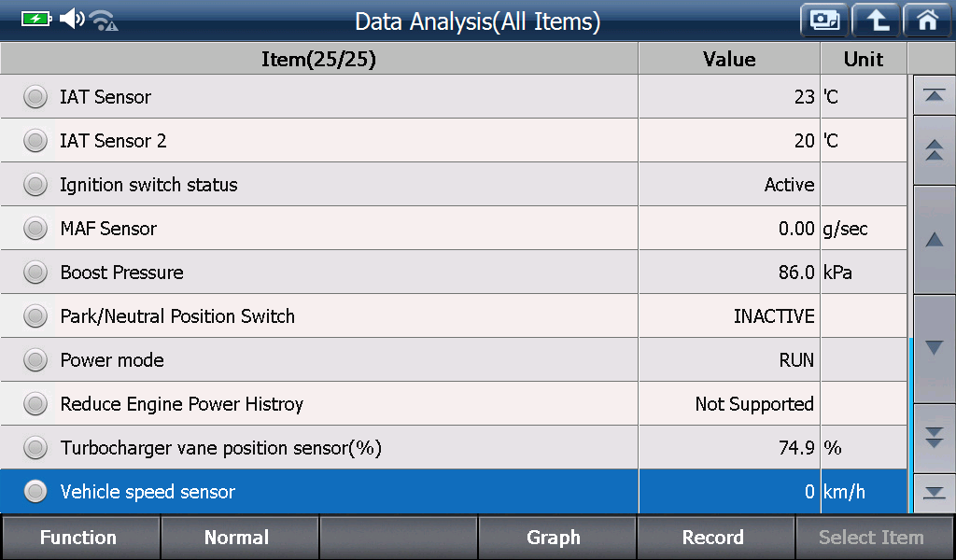Jump to top of list arrow
Image resolution: width=956 pixels, height=560 pixels.
point(934,95)
